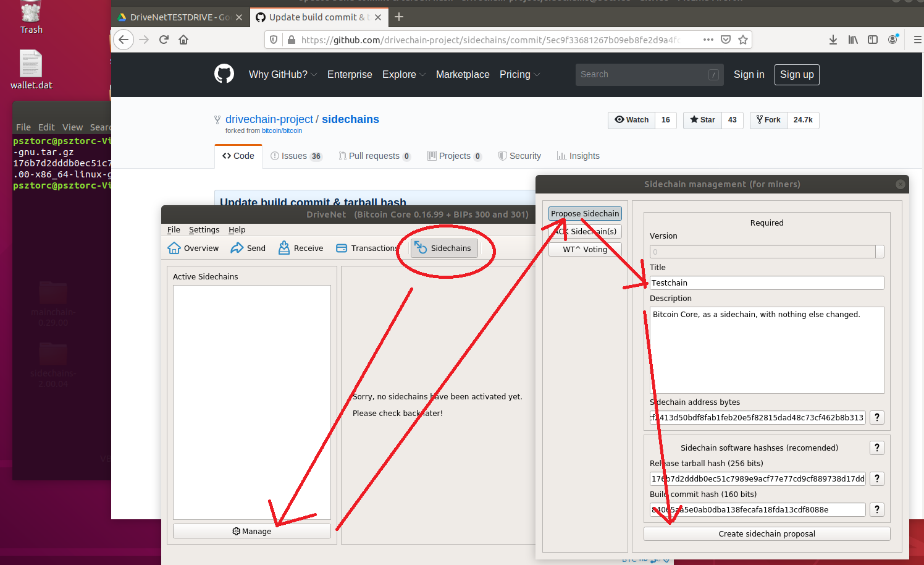This screenshot has width=924, height=565.
Task: Select WT^ Voting tab
Action: (x=585, y=249)
